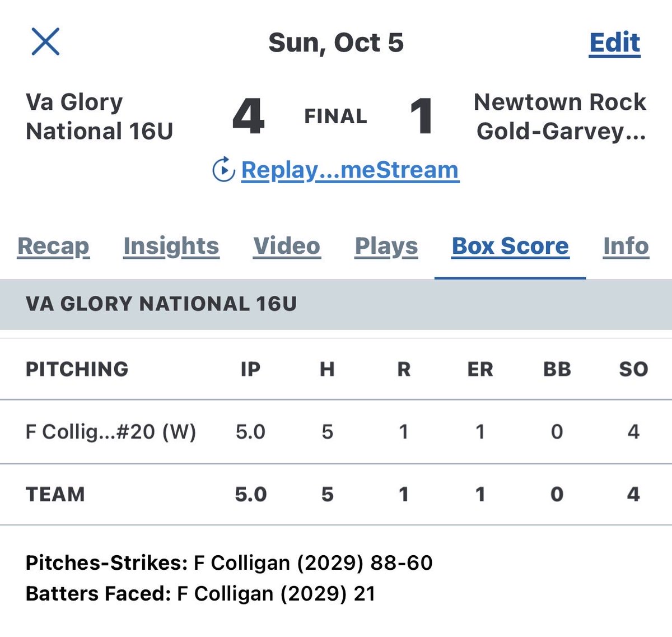The width and height of the screenshot is (672, 637).
Task: Open the Info tab
Action: click(626, 246)
